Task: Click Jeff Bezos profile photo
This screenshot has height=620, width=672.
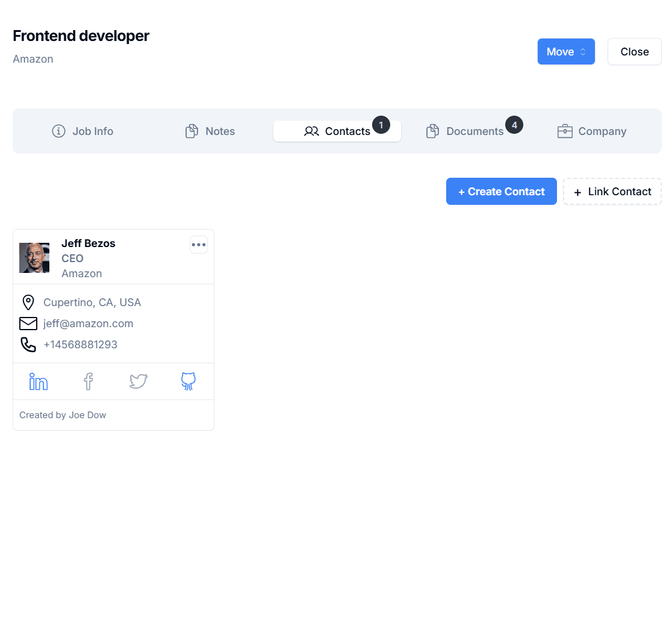Action: (x=34, y=258)
